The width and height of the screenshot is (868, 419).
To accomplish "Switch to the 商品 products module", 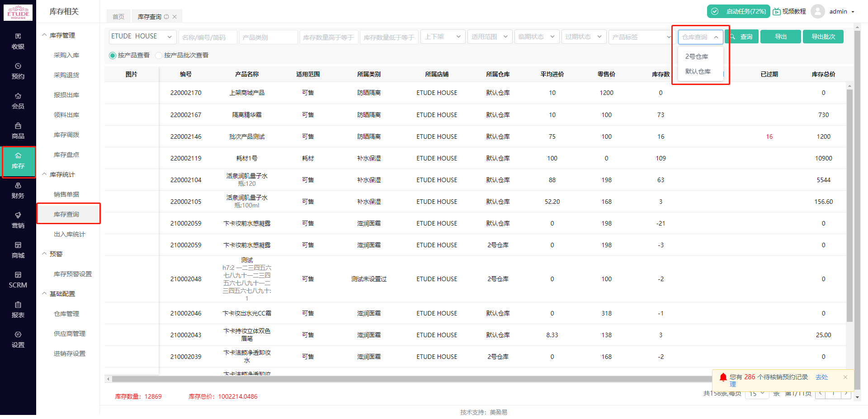I will (x=18, y=131).
